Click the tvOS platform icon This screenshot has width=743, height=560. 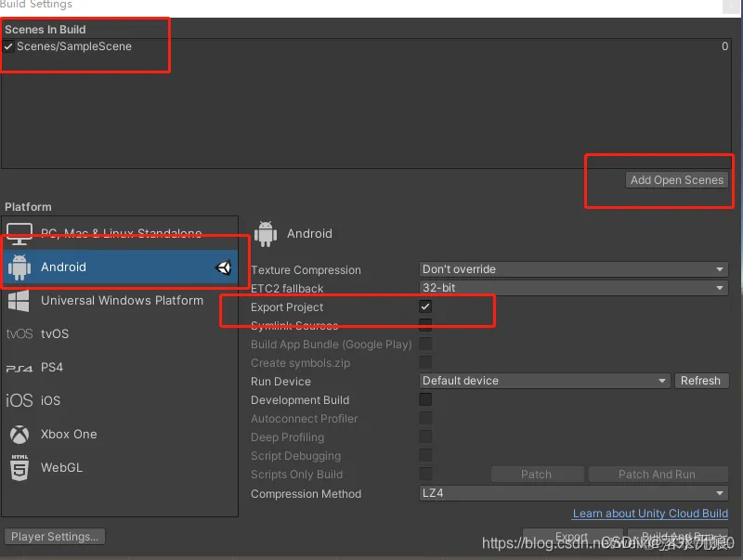tap(20, 334)
